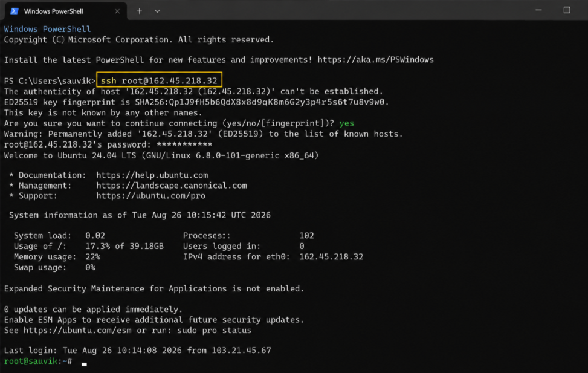Click the terminal cursor at the prompt

tap(84, 364)
